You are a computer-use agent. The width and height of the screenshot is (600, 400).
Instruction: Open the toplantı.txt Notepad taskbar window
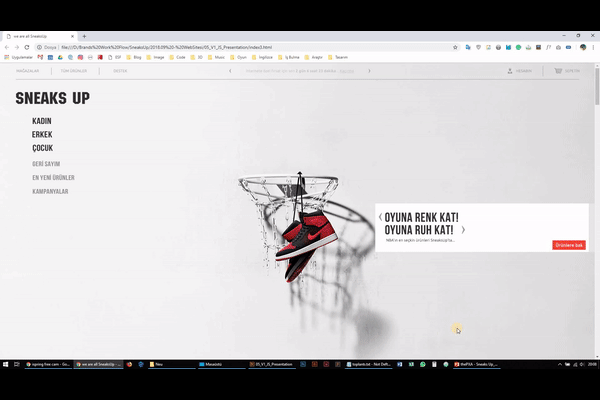coord(369,364)
